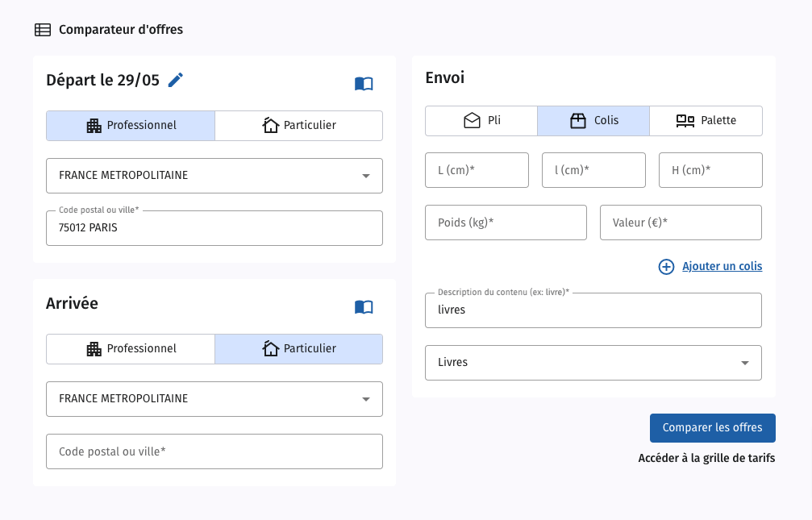Click the Départ postal code field 75012 PARIS

coord(214,228)
